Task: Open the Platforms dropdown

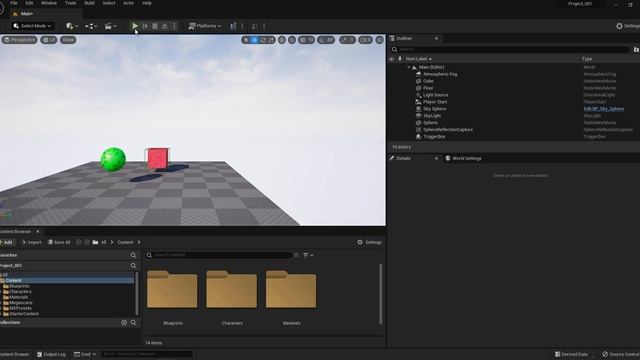Action: 205,26
